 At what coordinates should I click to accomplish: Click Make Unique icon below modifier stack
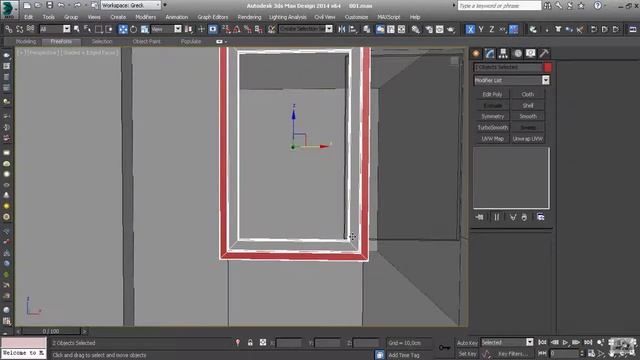tap(513, 217)
